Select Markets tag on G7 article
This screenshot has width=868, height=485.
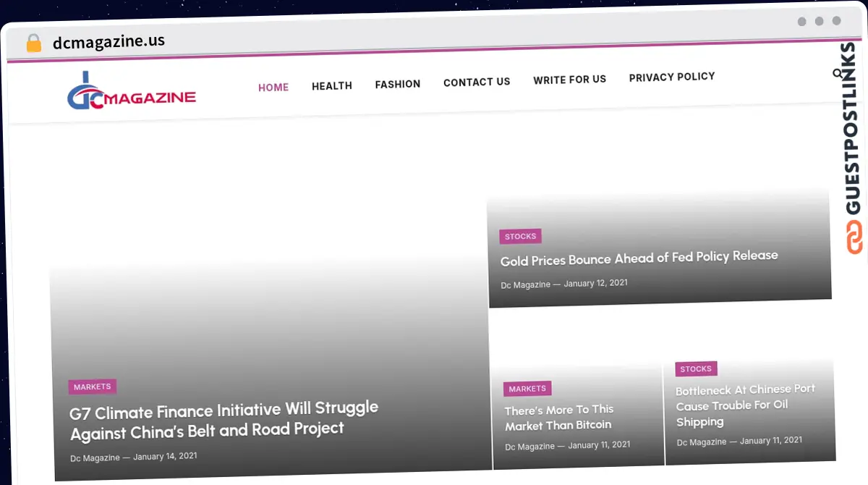[93, 387]
